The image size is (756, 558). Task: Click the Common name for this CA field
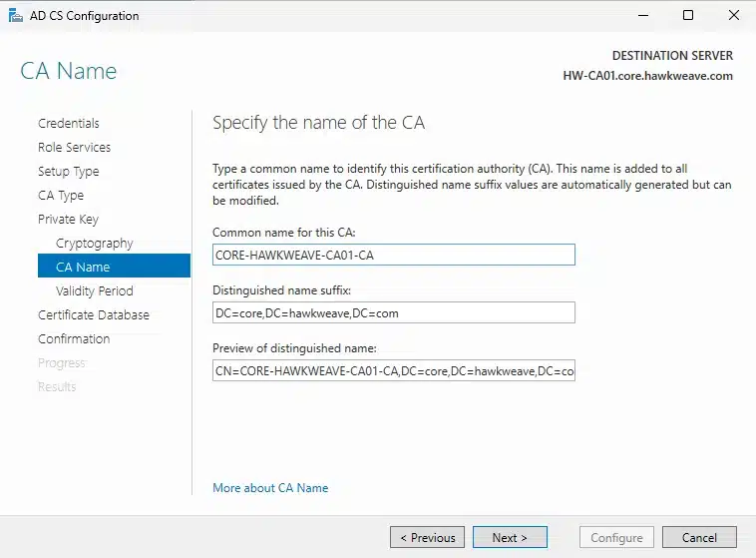[394, 255]
